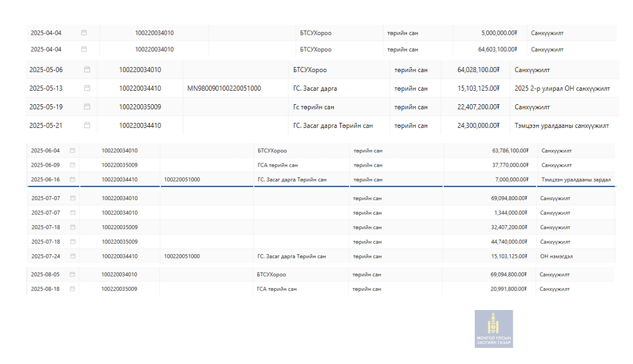Image resolution: width=633 pixels, height=364 pixels.
Task: Open calendar icon in 2025-06-04 row
Action: tap(73, 150)
